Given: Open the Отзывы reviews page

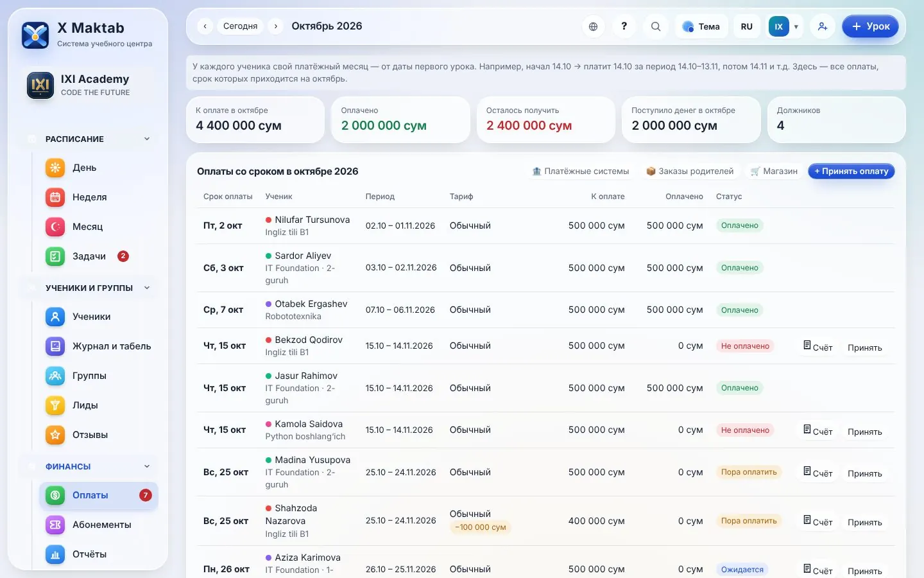Looking at the screenshot, I should [99, 435].
